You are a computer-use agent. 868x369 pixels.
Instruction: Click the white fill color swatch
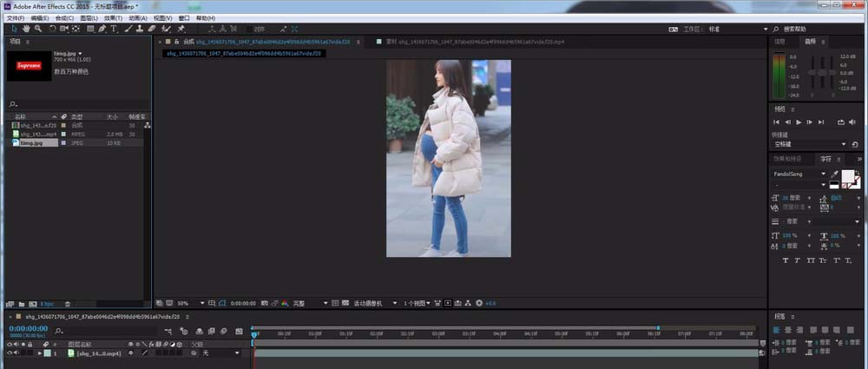[847, 175]
